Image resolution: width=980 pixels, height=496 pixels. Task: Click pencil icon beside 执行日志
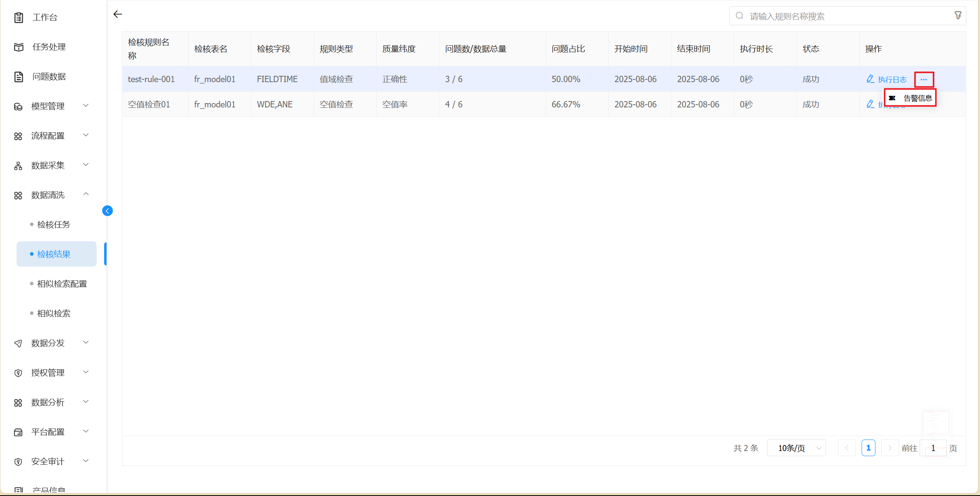[x=870, y=79]
